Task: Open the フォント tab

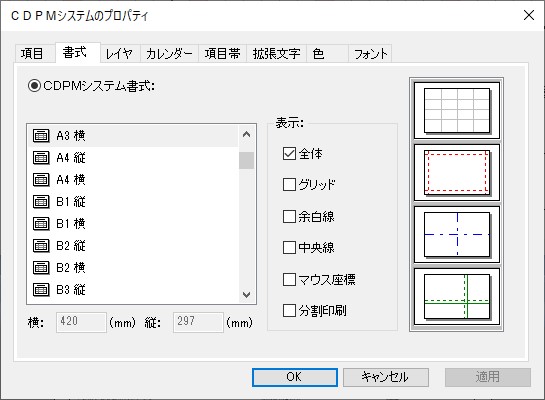Action: [x=370, y=54]
